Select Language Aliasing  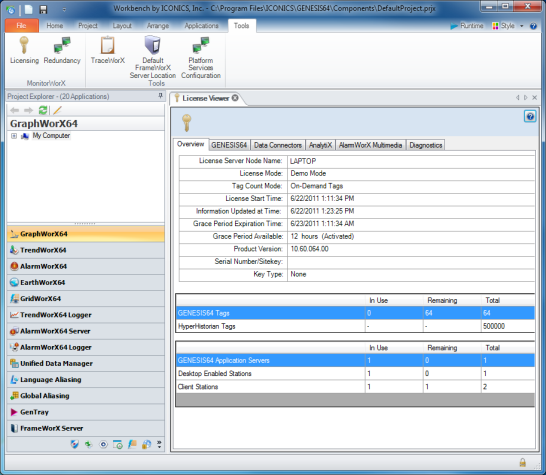[x=86, y=380]
